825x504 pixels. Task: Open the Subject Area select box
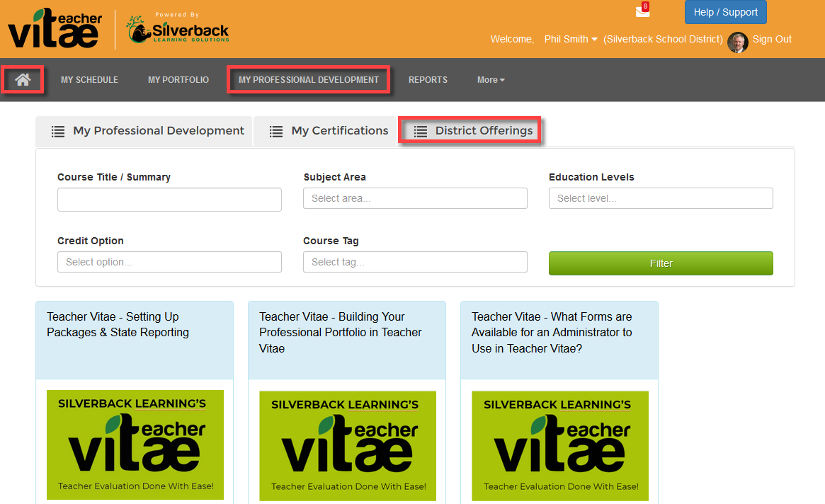pos(415,198)
